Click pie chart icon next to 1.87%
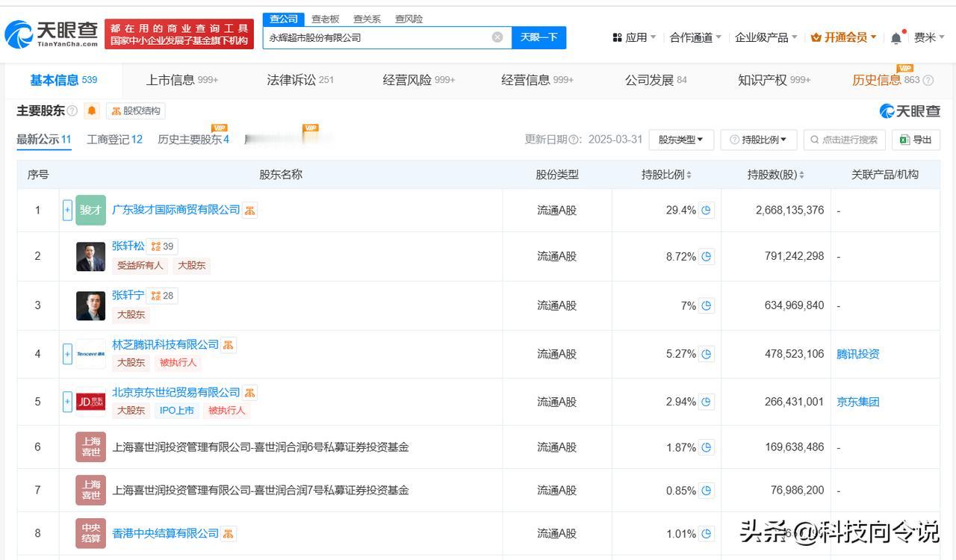This screenshot has width=956, height=560. pos(707,447)
